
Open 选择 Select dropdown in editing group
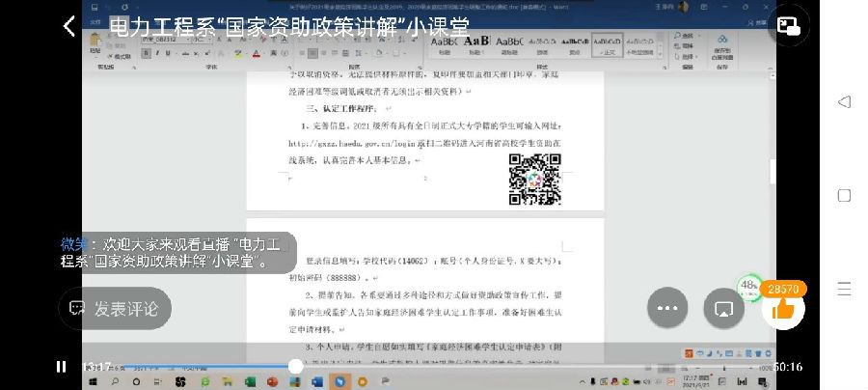coord(686,57)
